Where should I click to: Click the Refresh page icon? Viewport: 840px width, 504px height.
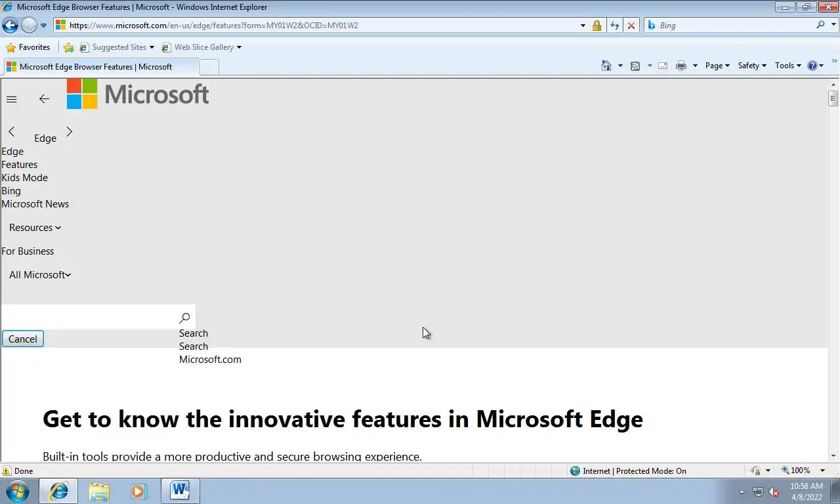[x=614, y=26]
